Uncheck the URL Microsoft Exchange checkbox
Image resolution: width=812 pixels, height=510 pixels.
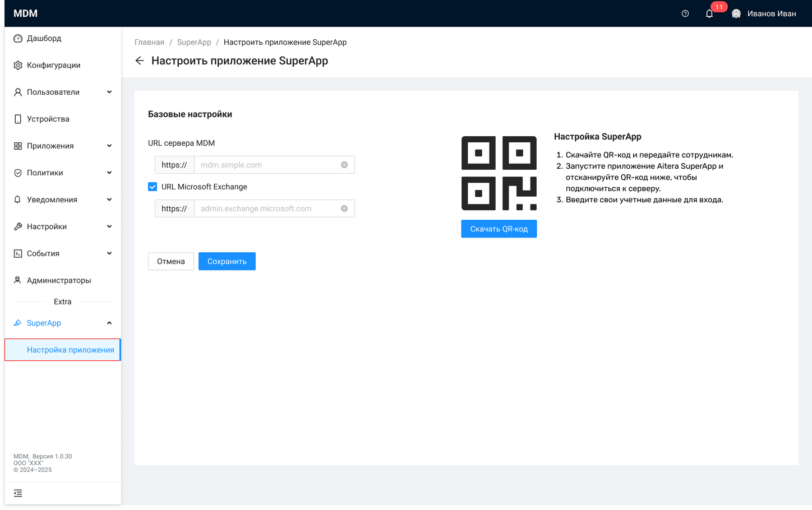coord(153,187)
